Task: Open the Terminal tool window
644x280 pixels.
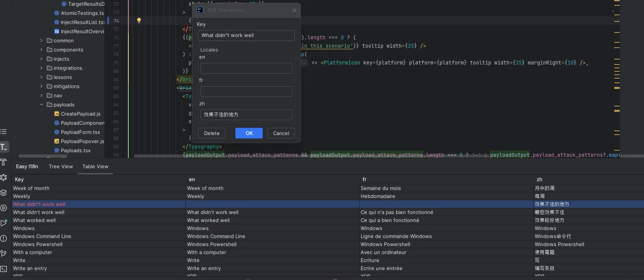Action: pos(4,269)
